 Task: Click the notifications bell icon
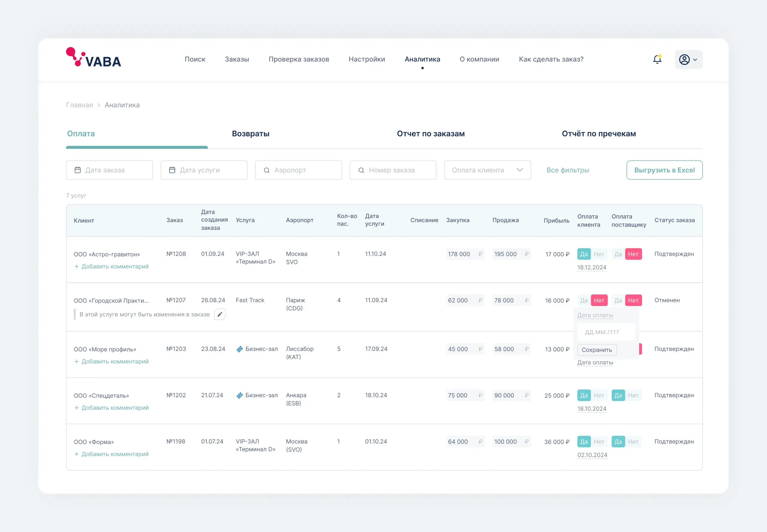click(657, 59)
